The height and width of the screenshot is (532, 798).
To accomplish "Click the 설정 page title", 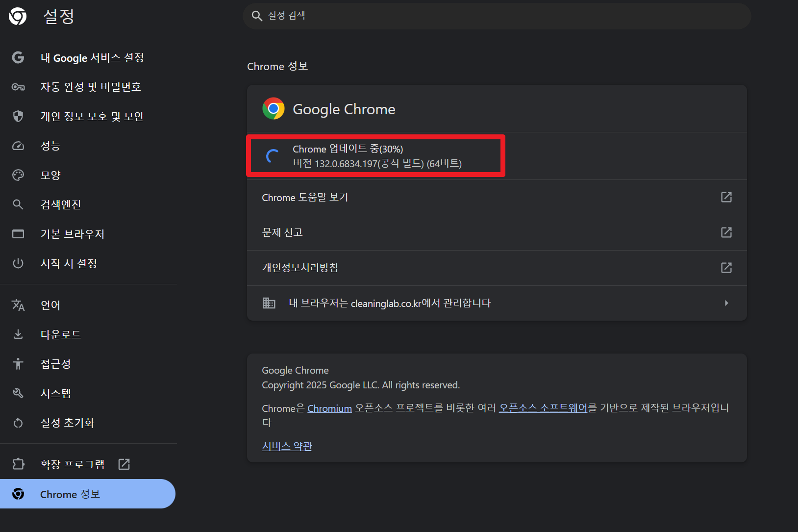I will coord(59,16).
